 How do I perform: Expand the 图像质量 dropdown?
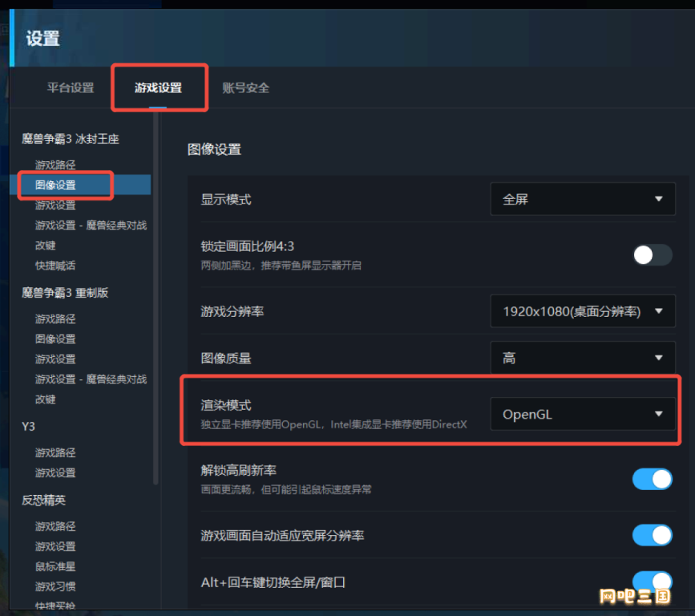[x=583, y=358]
